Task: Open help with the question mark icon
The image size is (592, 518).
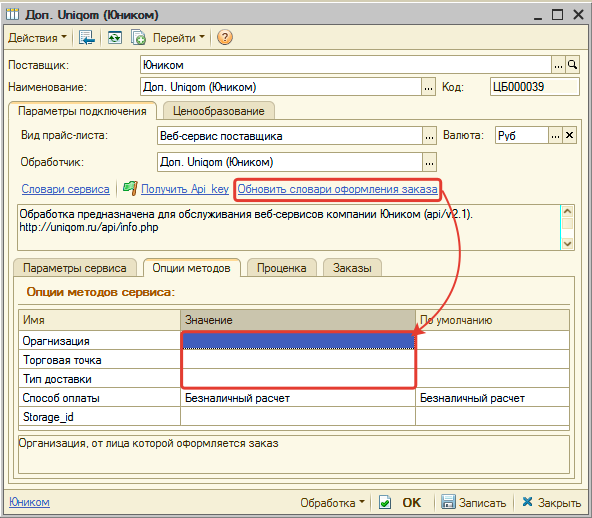Action: coord(225,37)
